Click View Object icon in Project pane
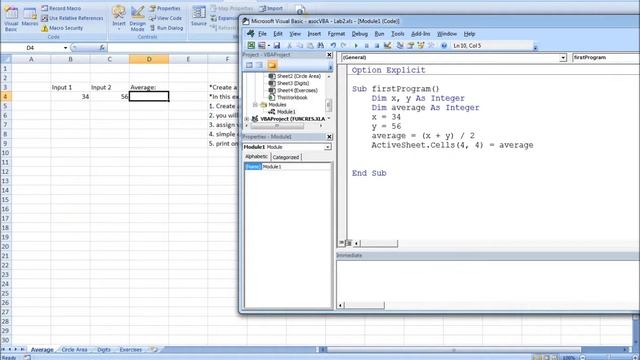 [260, 65]
